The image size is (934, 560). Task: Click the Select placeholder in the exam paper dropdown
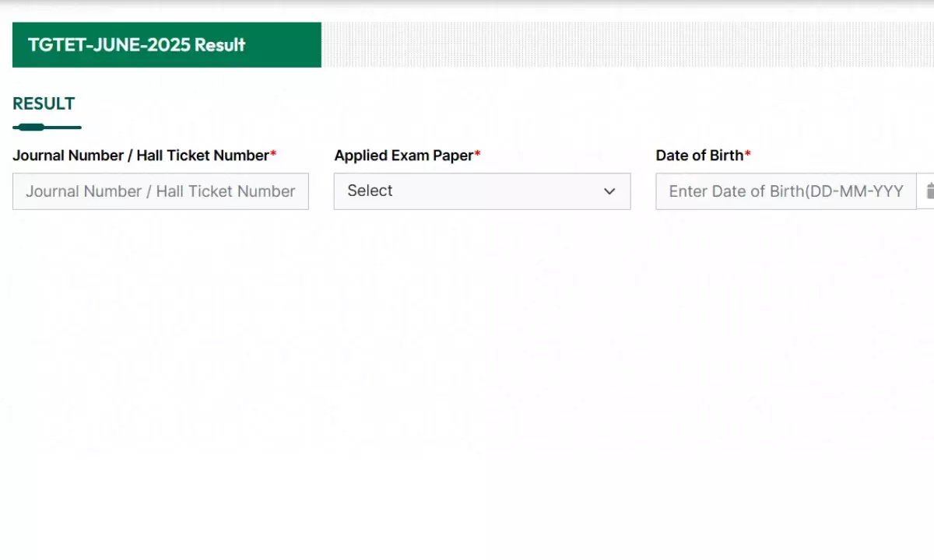(x=370, y=191)
